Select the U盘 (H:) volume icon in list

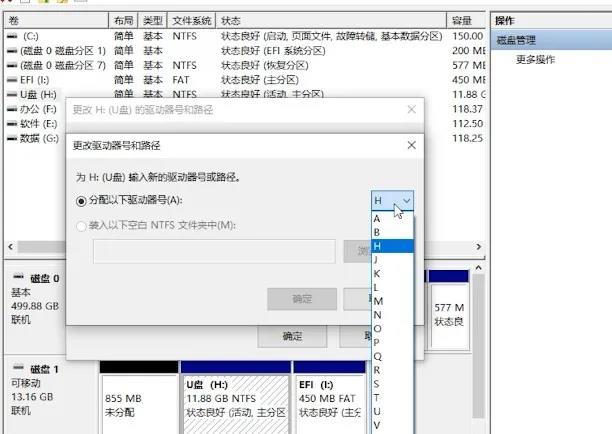pyautogui.click(x=11, y=94)
